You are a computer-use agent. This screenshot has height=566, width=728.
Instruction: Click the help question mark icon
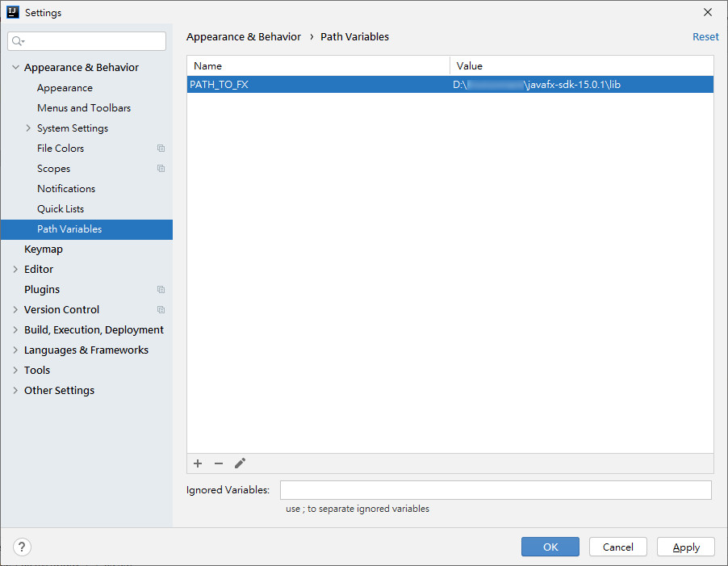pyautogui.click(x=22, y=547)
